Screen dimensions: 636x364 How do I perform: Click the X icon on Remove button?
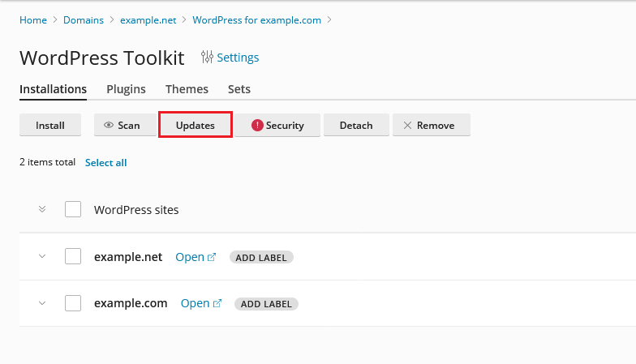tap(407, 125)
